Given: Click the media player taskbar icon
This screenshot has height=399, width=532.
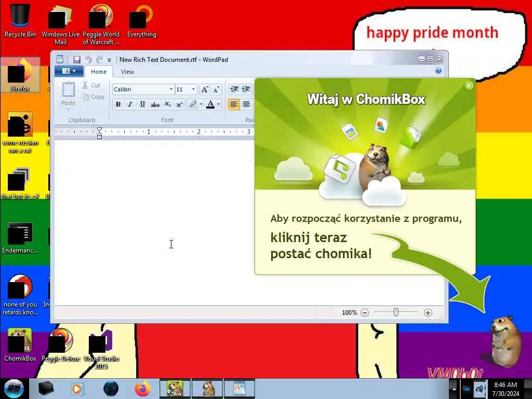Looking at the screenshot, I should (x=77, y=389).
